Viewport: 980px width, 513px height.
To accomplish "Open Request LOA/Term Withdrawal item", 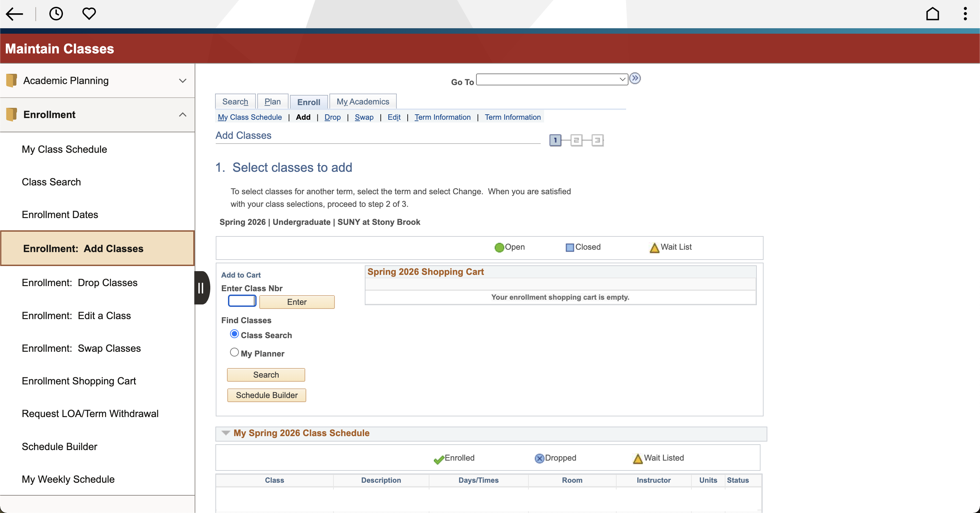I will pyautogui.click(x=90, y=414).
